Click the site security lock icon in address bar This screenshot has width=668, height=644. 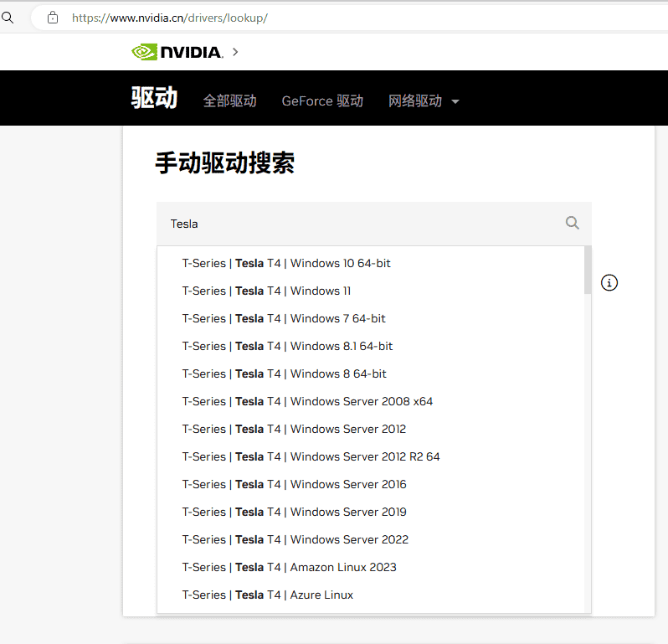pos(54,18)
